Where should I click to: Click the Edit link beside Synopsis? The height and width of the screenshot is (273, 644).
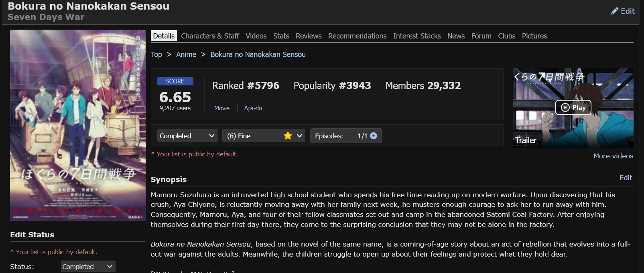[x=626, y=178]
